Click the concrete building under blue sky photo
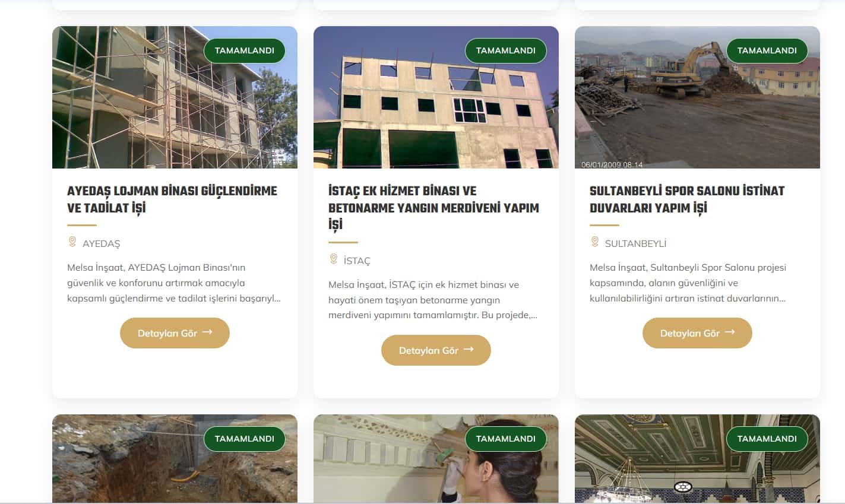 tap(436, 97)
